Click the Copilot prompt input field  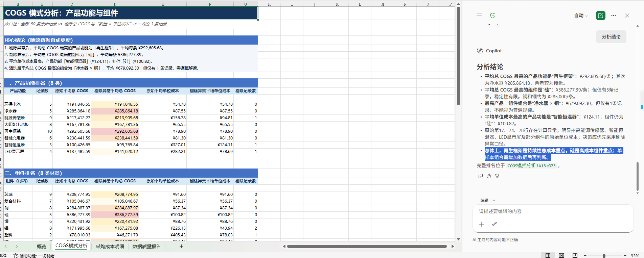point(553,211)
